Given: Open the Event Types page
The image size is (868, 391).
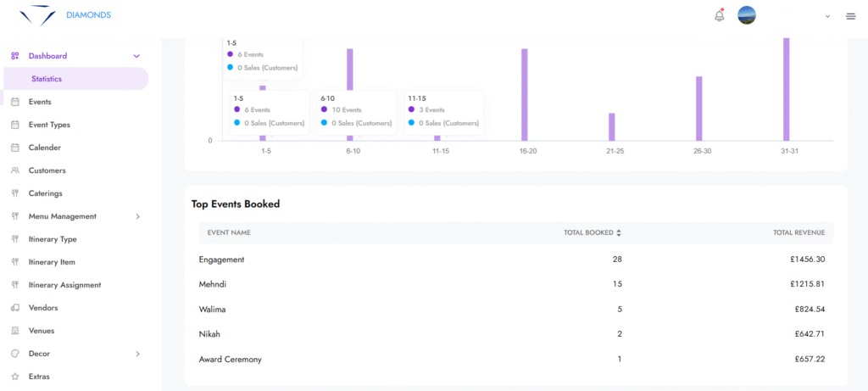Looking at the screenshot, I should (x=49, y=125).
